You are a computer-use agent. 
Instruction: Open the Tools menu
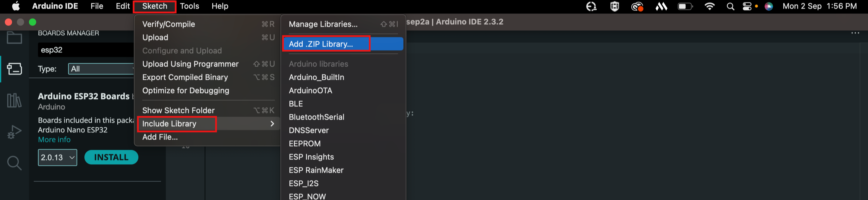coord(189,6)
